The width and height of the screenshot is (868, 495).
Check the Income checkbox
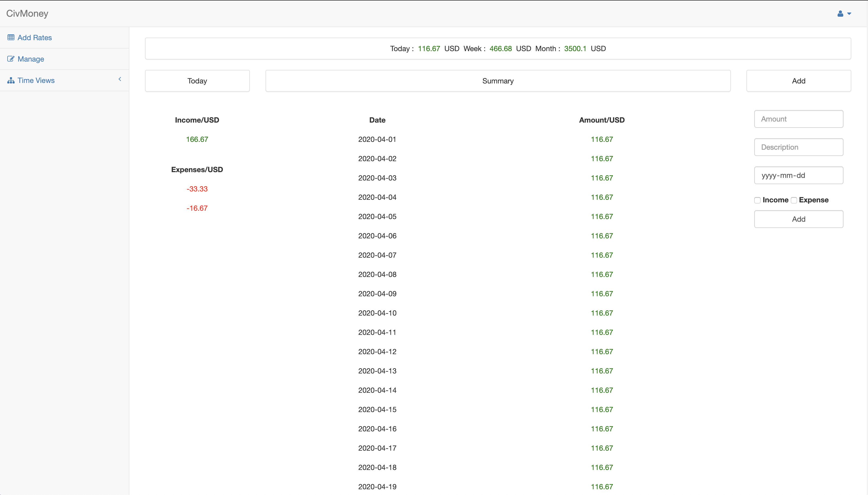coord(757,200)
